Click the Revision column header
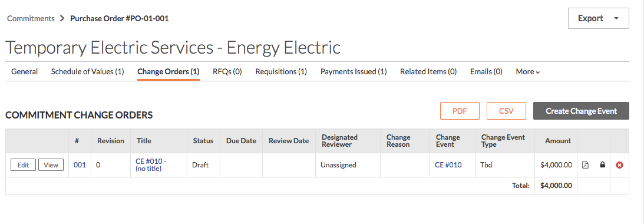The image size is (644, 224). coord(111,141)
